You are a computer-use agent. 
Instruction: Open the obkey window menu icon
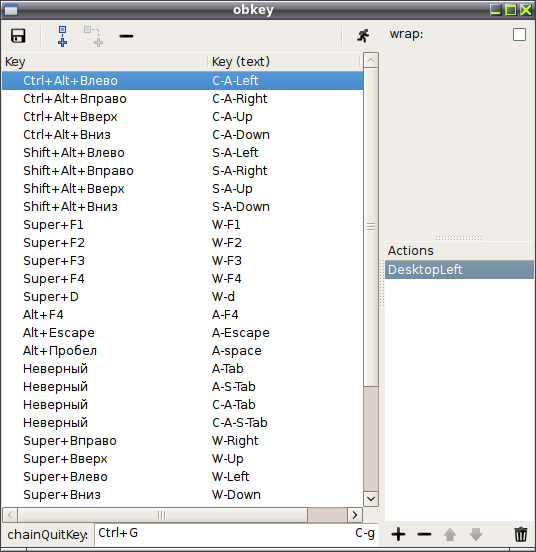pos(11,10)
